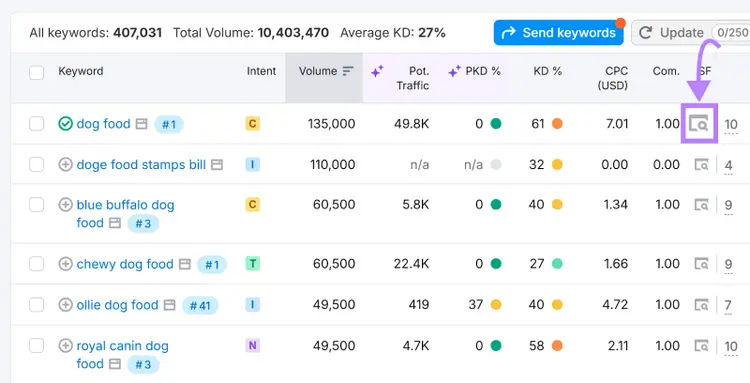The width and height of the screenshot is (750, 383).
Task: Open SERP view for dog food row
Action: [x=699, y=124]
